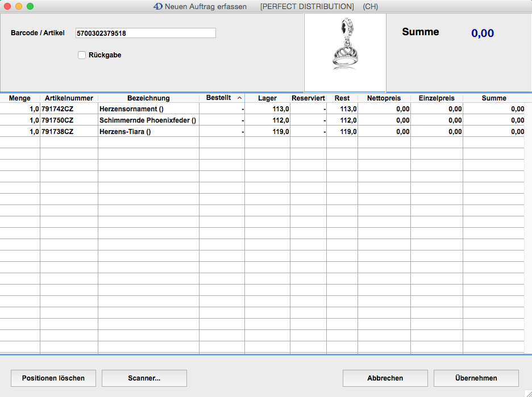Screen dimensions: 532x397
Task: Click the Bezeichnung column header
Action: (x=148, y=98)
